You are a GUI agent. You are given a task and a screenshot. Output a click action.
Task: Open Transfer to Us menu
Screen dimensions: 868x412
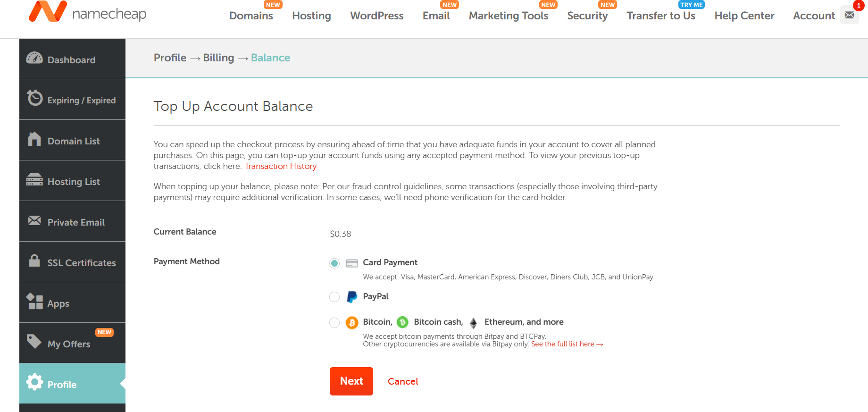[661, 16]
